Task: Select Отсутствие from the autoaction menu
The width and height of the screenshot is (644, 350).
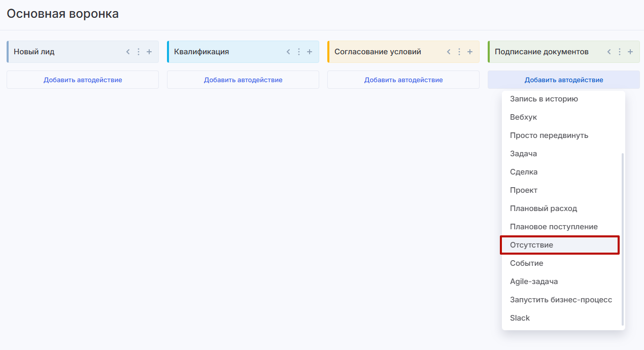Action: point(531,245)
